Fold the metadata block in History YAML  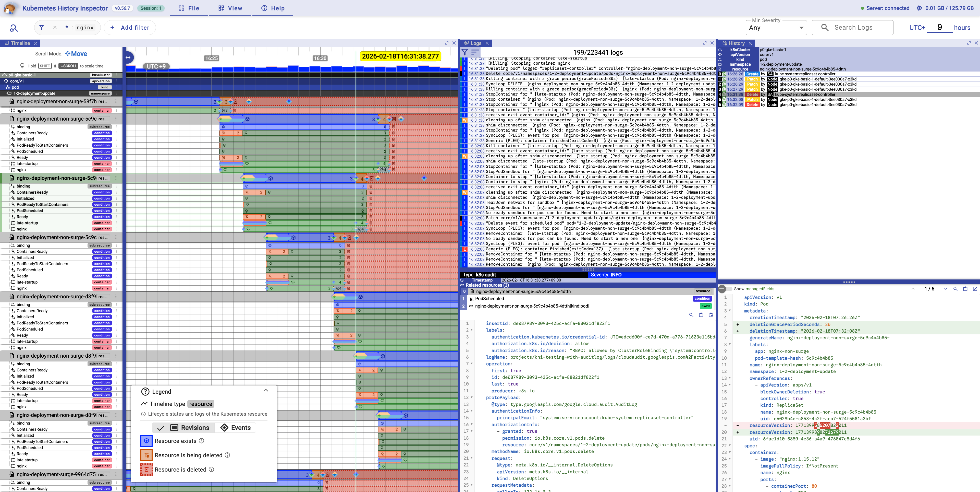click(x=730, y=311)
